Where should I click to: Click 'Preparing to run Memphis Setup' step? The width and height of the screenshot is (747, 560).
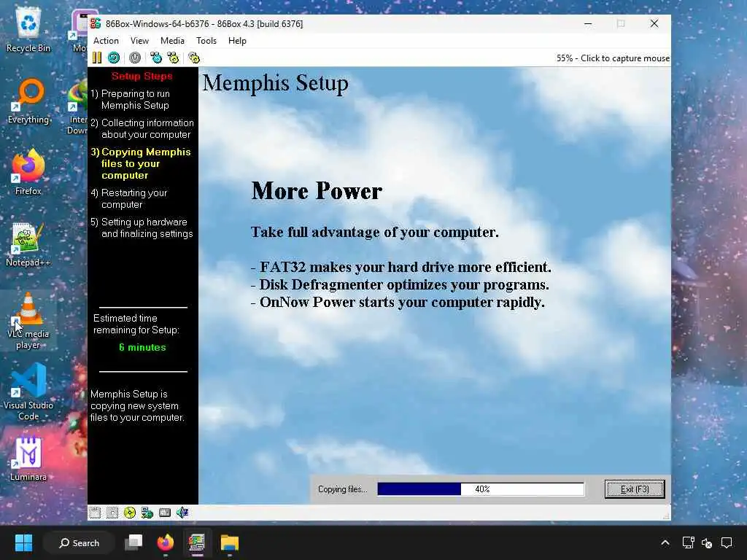tap(130, 99)
